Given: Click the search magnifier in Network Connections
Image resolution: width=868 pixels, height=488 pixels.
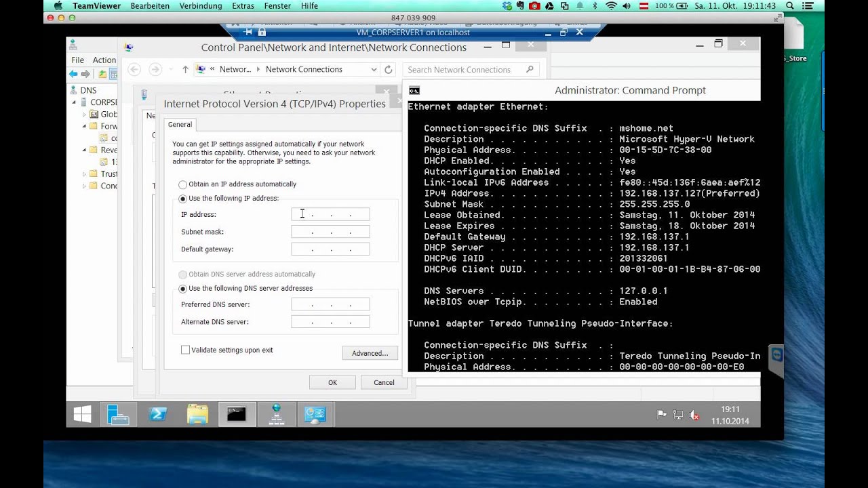Looking at the screenshot, I should [x=530, y=69].
